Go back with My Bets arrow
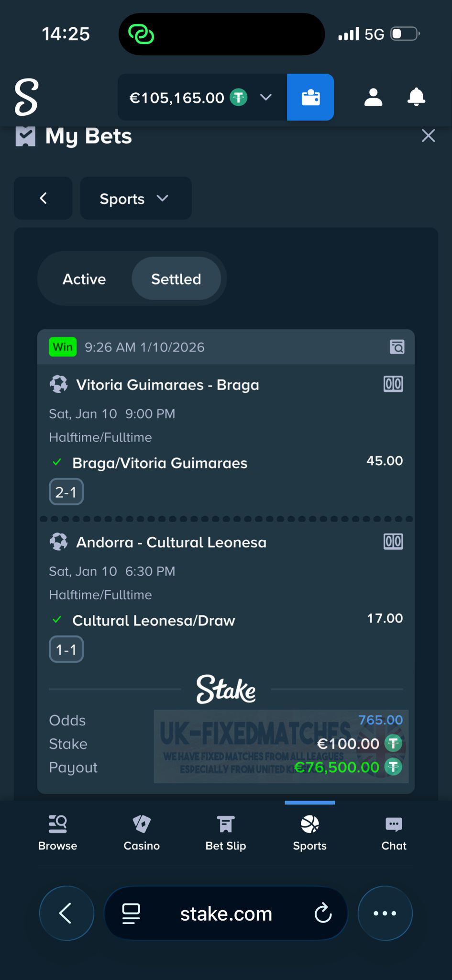This screenshot has height=980, width=452. [43, 199]
